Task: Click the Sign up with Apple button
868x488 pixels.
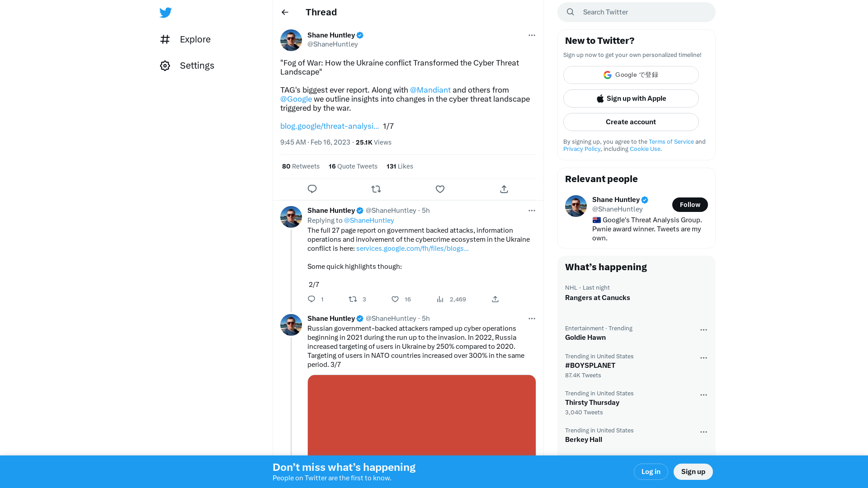Action: tap(631, 99)
